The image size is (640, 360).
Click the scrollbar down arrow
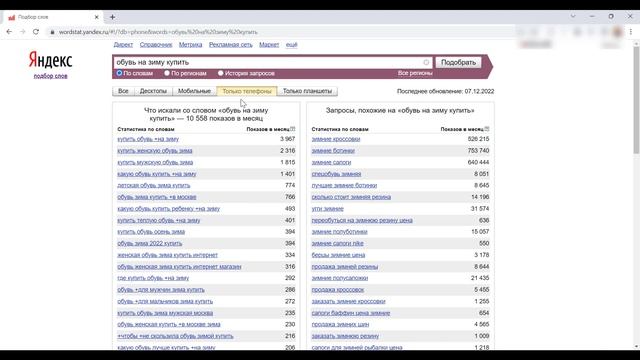point(636,347)
